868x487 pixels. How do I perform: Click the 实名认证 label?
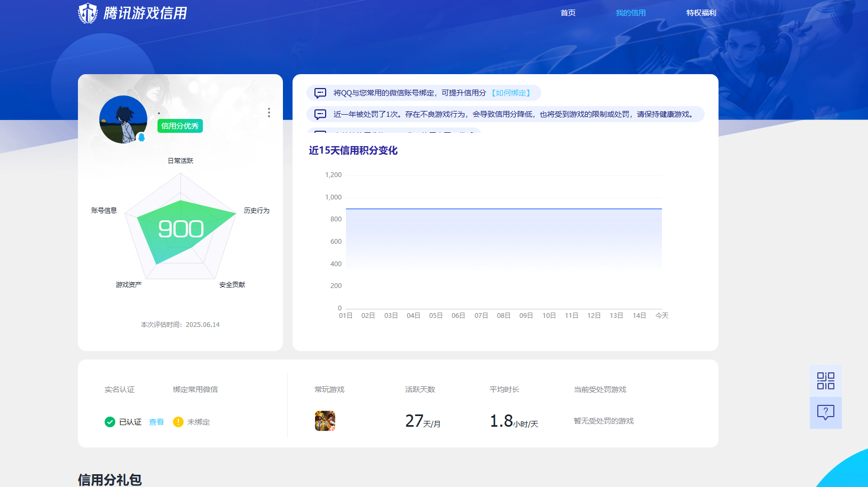point(120,389)
